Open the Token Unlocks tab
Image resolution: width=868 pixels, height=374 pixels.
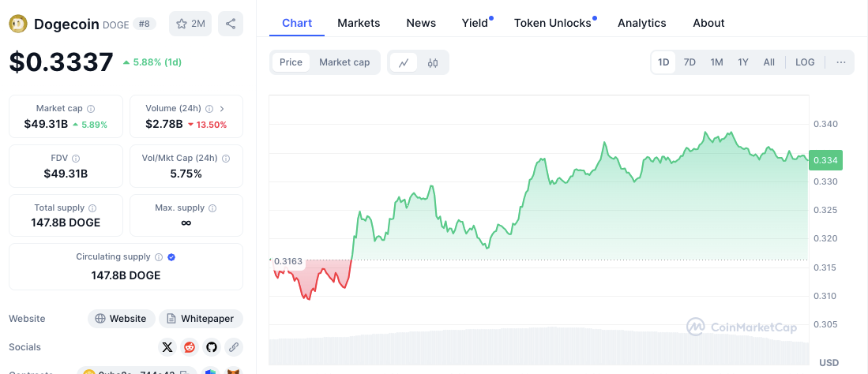553,23
